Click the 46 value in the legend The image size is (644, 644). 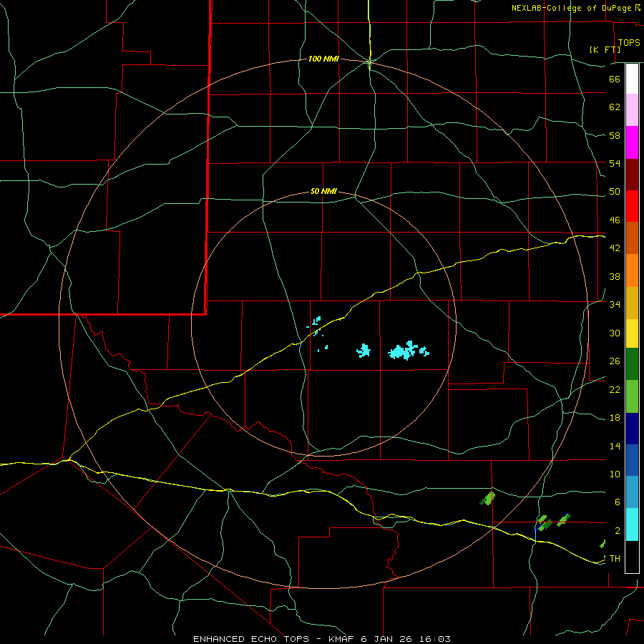[615, 220]
